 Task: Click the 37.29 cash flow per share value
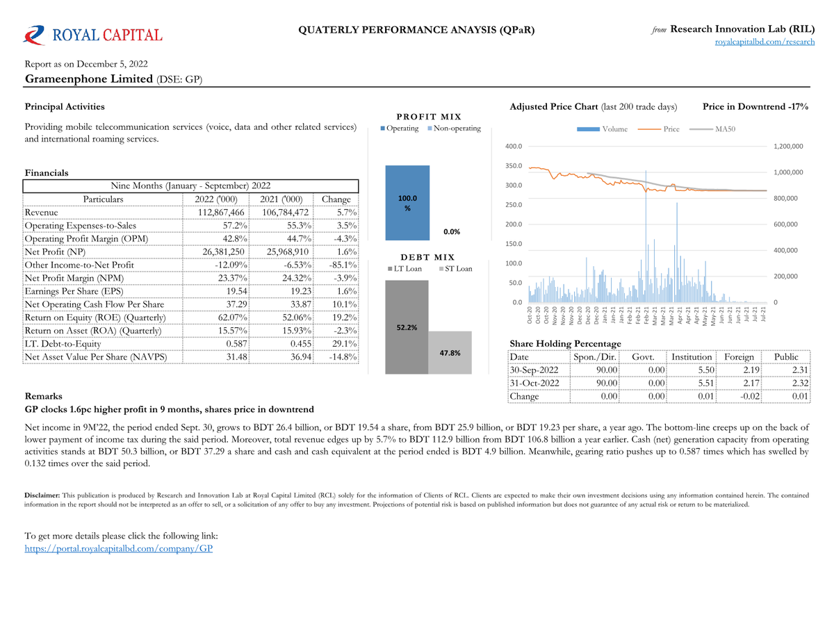pyautogui.click(x=234, y=305)
